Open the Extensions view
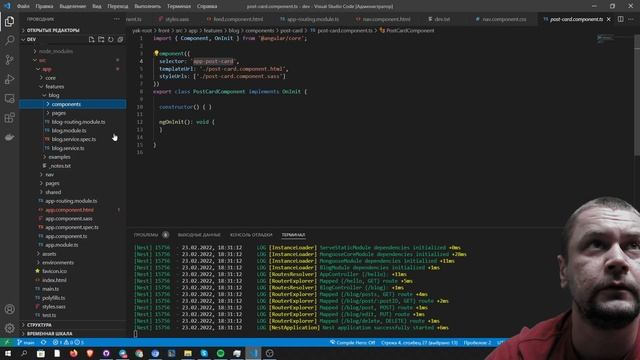This screenshot has width=640, height=360. [9, 118]
